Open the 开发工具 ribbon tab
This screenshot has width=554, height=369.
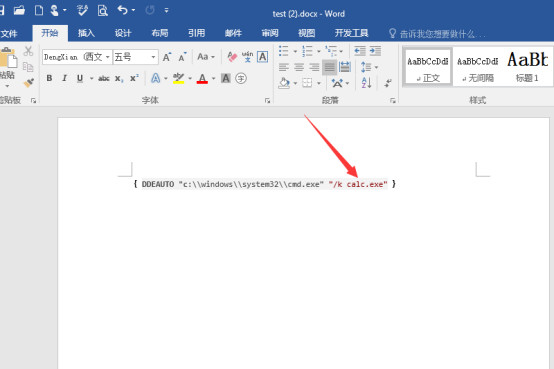point(352,33)
